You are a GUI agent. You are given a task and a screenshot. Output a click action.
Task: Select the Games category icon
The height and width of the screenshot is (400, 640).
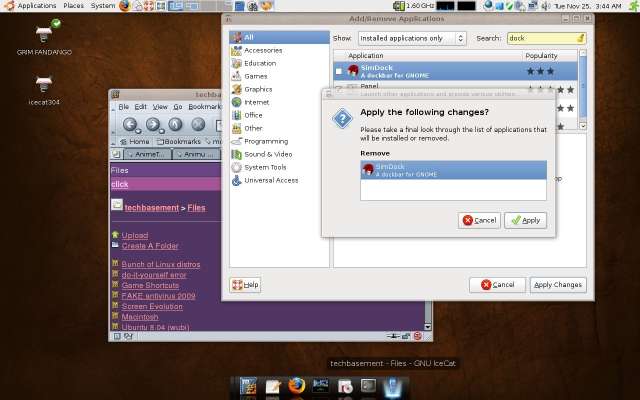click(237, 76)
